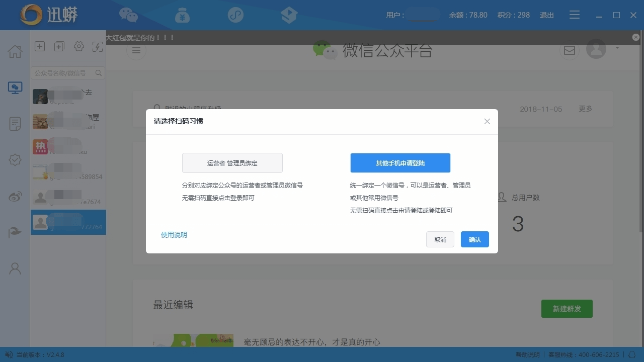644x362 pixels.
Task: Click 取消 to cancel the dialog
Action: point(440,239)
